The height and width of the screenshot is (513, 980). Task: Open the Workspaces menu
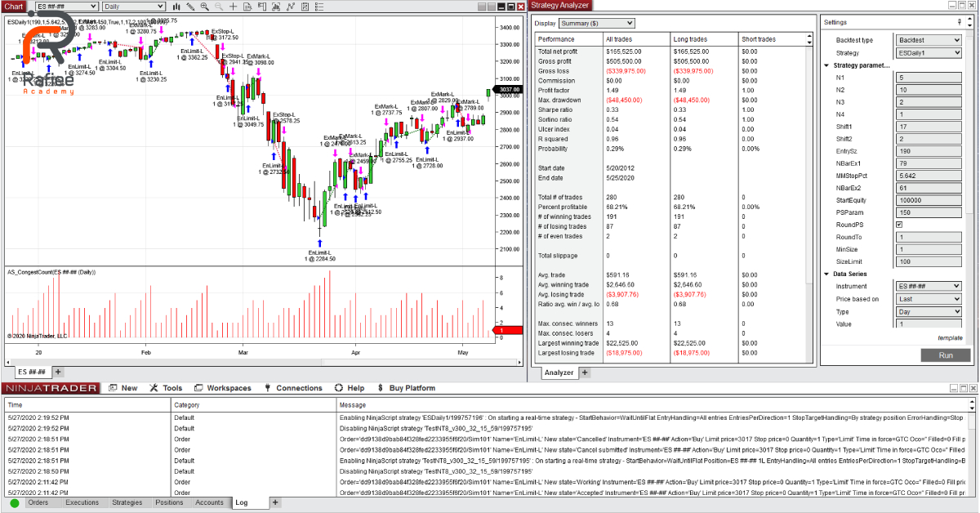229,388
